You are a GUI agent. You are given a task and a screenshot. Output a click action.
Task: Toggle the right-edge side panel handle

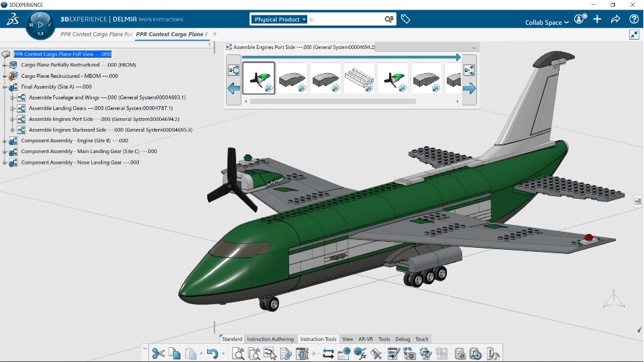[637, 201]
